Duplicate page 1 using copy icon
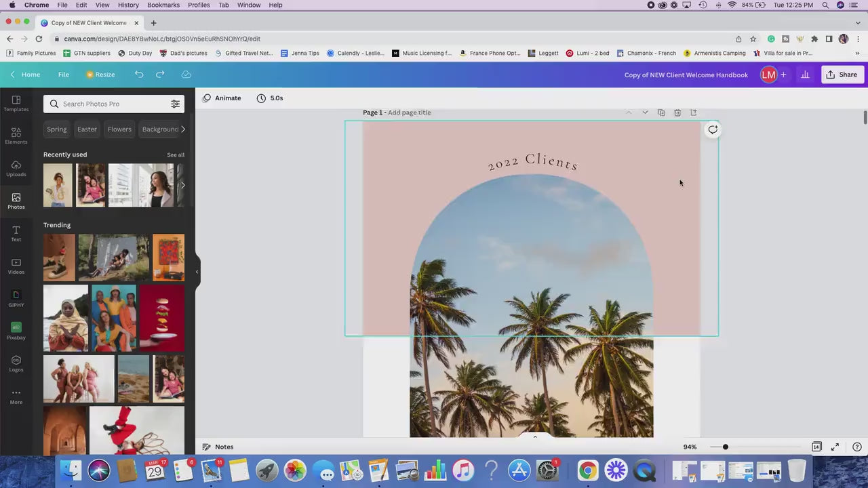This screenshot has height=488, width=868. (661, 113)
